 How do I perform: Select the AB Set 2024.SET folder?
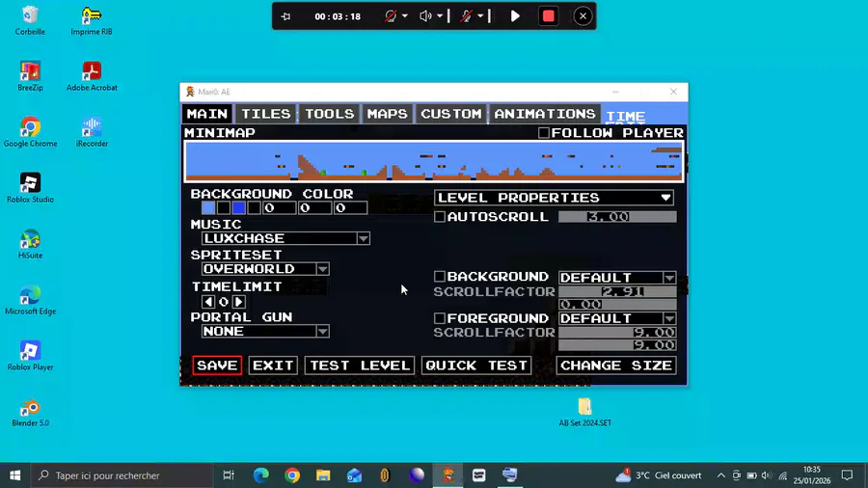click(584, 412)
